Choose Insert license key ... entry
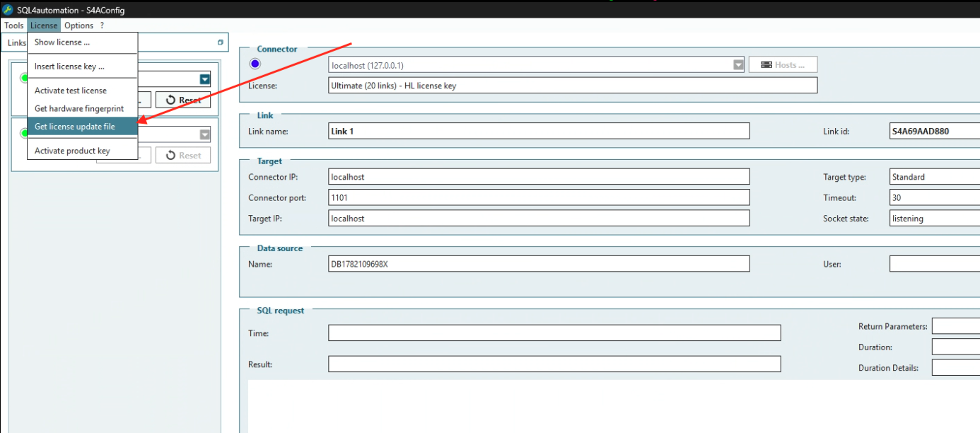This screenshot has width=980, height=433. (x=82, y=67)
